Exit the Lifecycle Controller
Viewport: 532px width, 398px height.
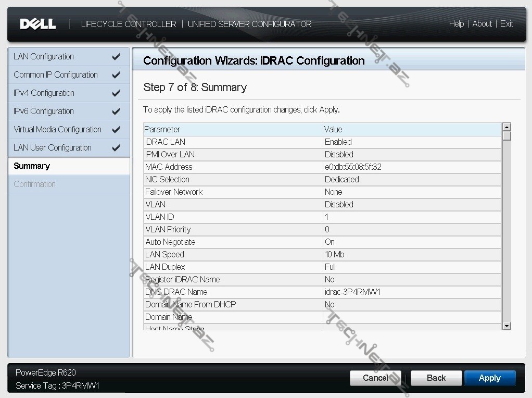506,24
